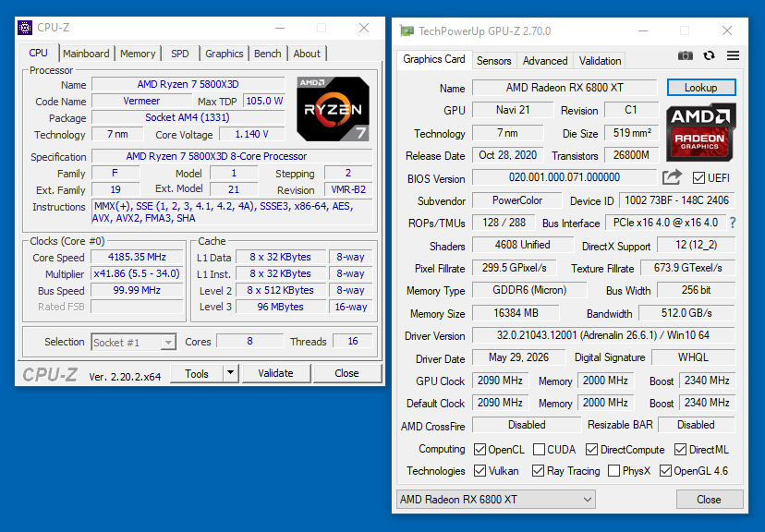This screenshot has height=532, width=765.
Task: Click the Subvendor PowerColor value
Action: click(517, 200)
